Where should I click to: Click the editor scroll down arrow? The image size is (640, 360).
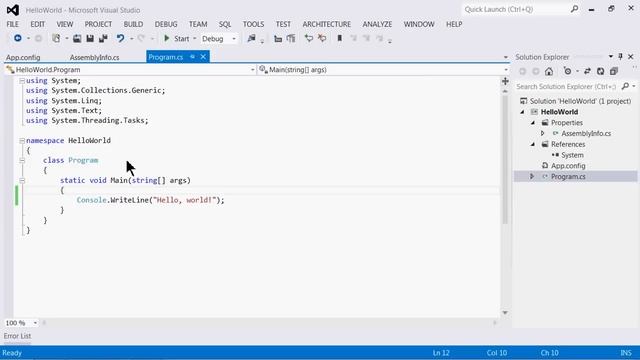(x=505, y=313)
